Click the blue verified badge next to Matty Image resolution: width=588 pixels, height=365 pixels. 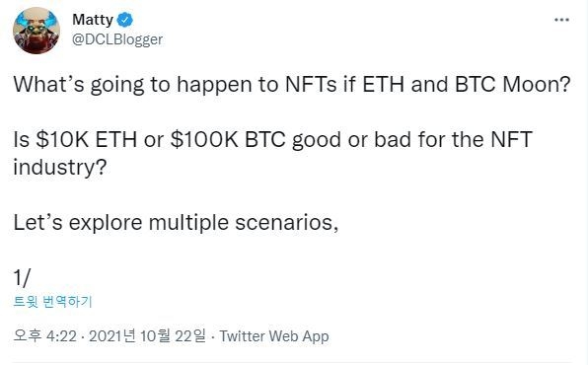coord(125,20)
